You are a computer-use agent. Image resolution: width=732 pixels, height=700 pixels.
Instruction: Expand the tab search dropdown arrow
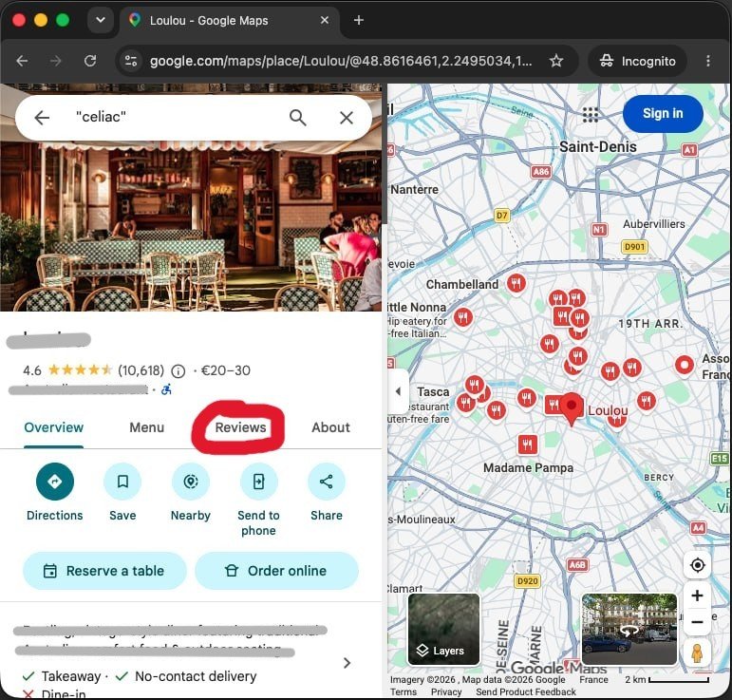(101, 20)
